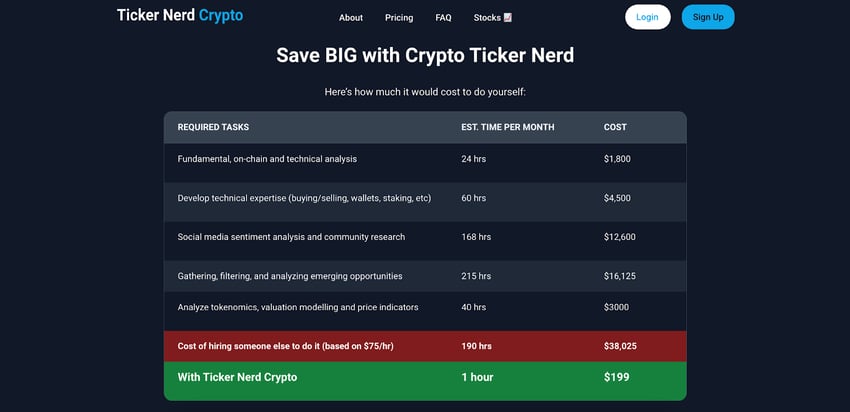Select the $199 price in green row
Image resolution: width=850 pixels, height=412 pixels.
pyautogui.click(x=617, y=377)
